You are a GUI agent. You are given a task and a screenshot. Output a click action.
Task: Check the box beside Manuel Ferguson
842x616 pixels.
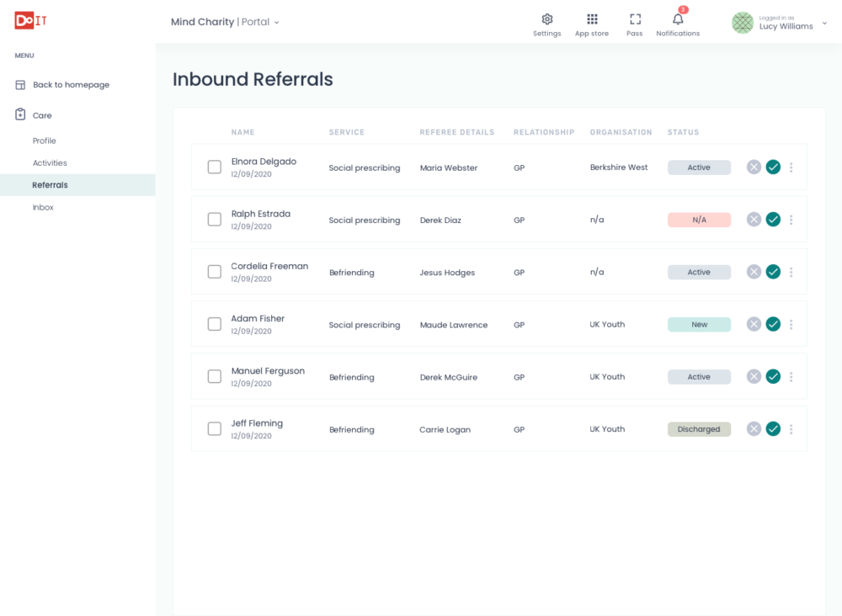click(x=215, y=376)
